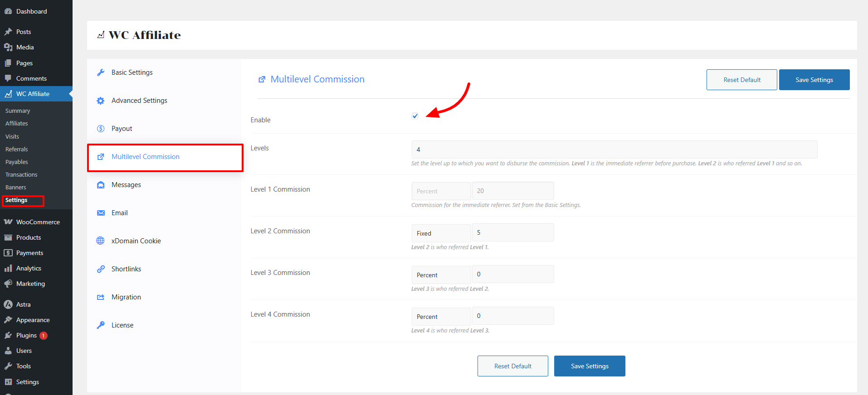The height and width of the screenshot is (395, 868).
Task: Click the Email envelope icon
Action: [x=101, y=213]
